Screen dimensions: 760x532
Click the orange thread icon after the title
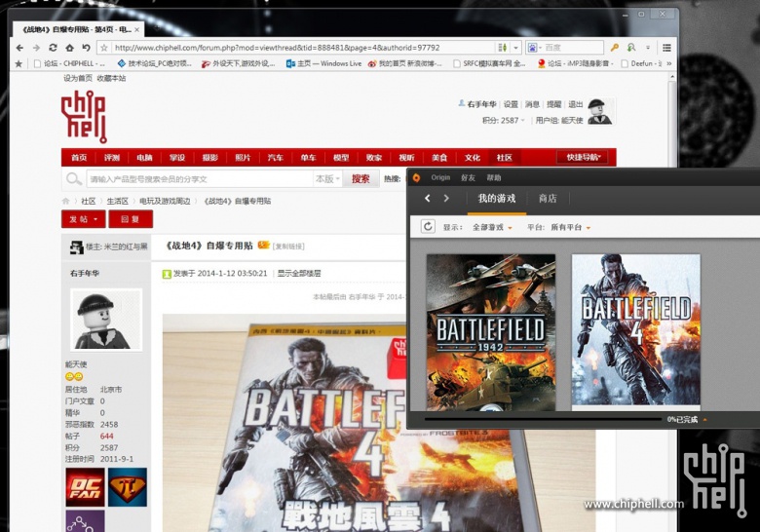point(263,245)
